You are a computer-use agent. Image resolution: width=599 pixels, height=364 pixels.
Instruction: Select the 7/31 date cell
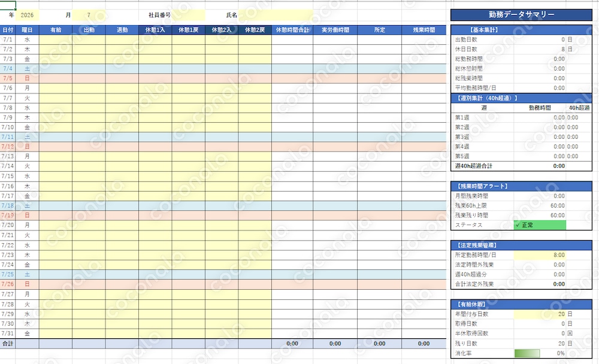[8, 333]
